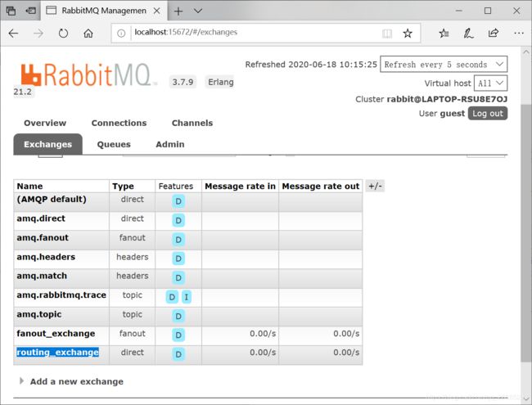The image size is (532, 405).
Task: Click D badge of fanout_exchange
Action: pyautogui.click(x=178, y=335)
